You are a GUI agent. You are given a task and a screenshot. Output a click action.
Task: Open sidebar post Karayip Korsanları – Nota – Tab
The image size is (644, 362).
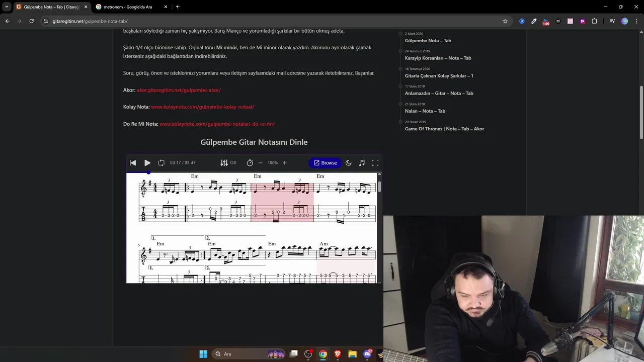click(x=438, y=58)
